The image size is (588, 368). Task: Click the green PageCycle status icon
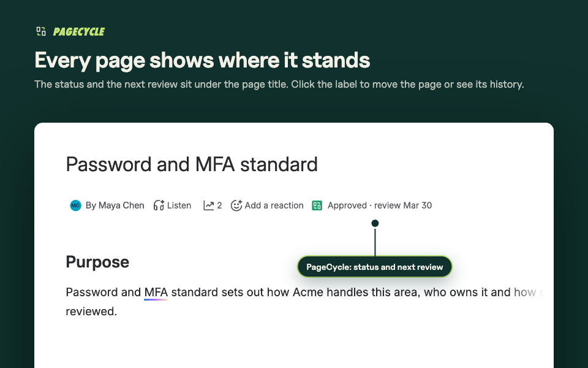click(317, 205)
